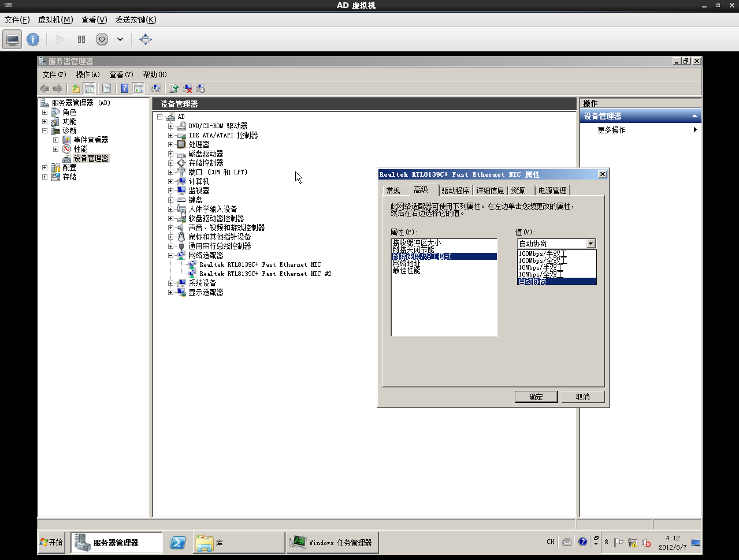This screenshot has width=739, height=560.
Task: Open PowerShell icon in guest taskbar
Action: click(x=178, y=543)
